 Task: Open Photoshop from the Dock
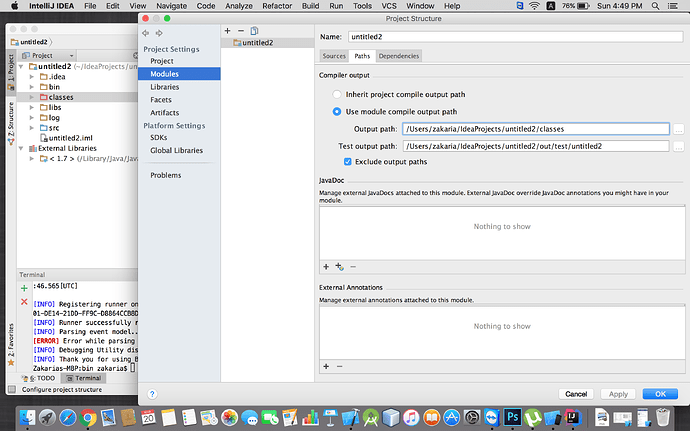512,417
